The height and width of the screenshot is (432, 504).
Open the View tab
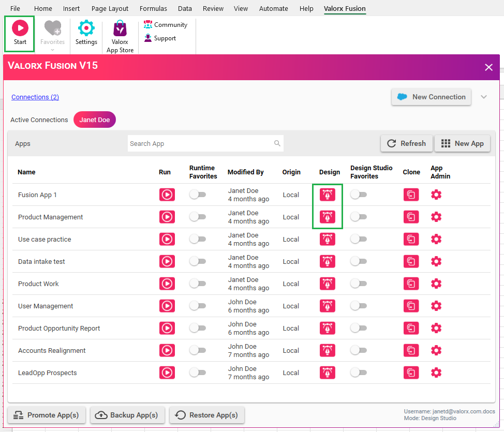tap(241, 9)
